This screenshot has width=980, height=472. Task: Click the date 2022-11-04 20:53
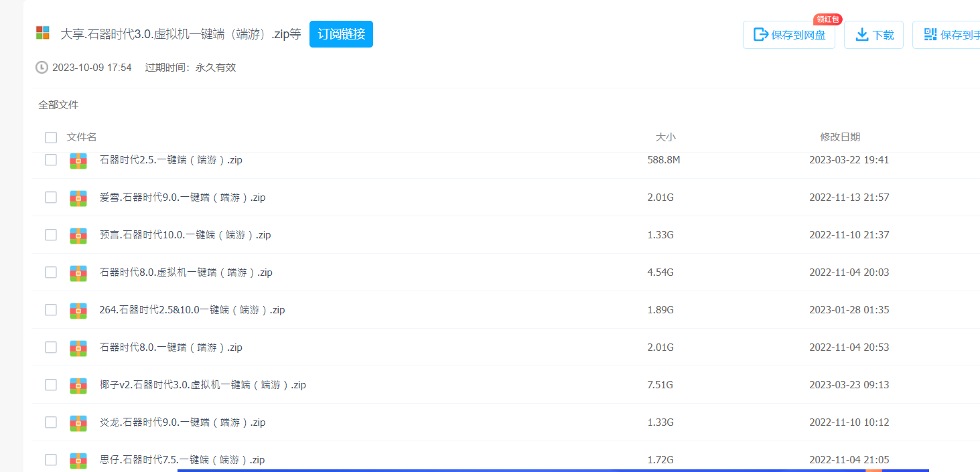point(849,347)
